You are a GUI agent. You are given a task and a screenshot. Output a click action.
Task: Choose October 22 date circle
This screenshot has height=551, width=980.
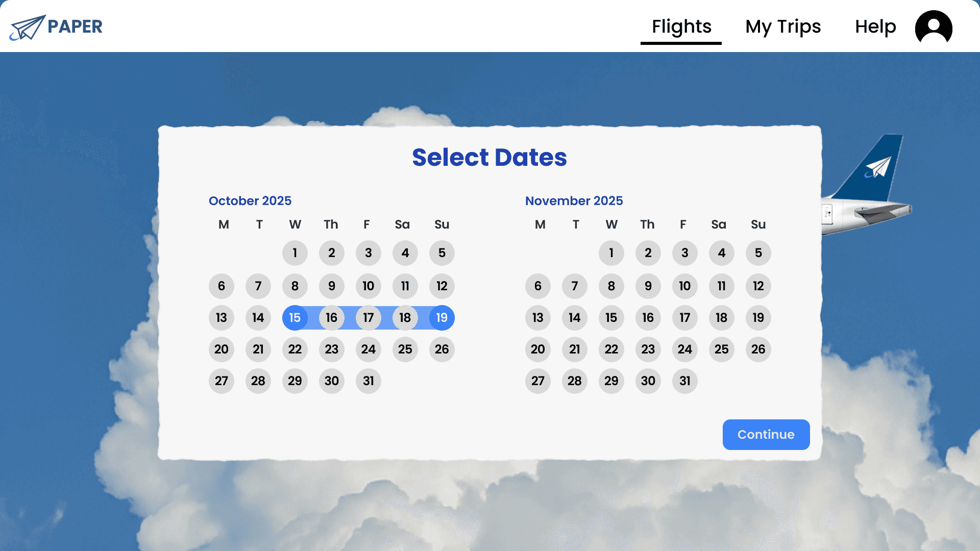click(x=295, y=349)
